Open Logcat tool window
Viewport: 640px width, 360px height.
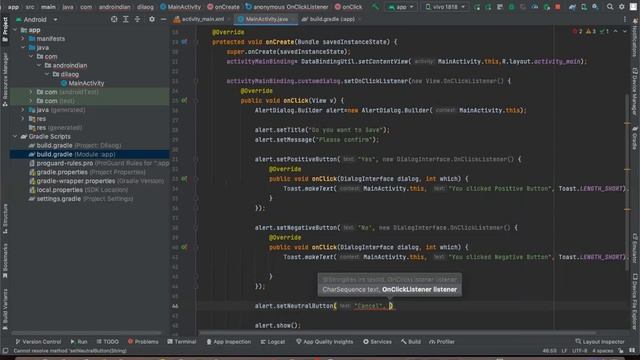[x=273, y=342]
